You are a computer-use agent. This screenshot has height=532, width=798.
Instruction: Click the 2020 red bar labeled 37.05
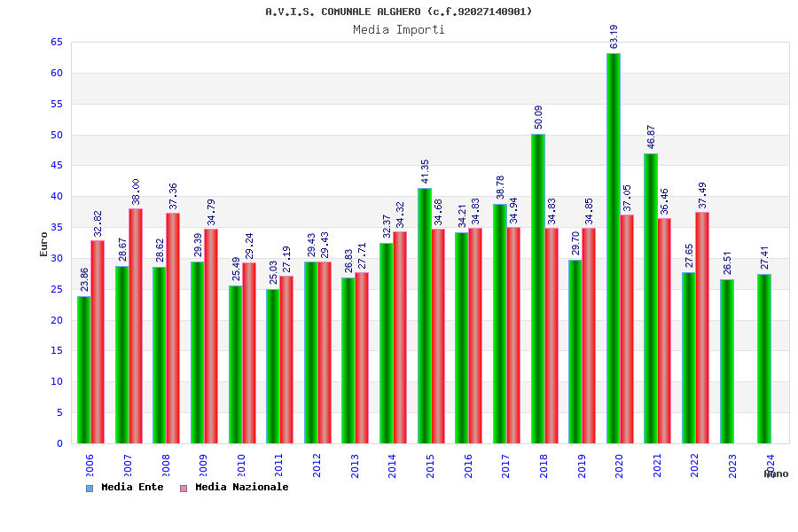pyautogui.click(x=627, y=329)
